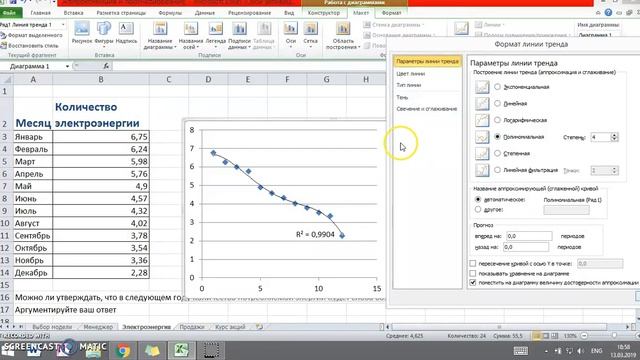This screenshot has width=640, height=360.
Task: Select the R² = 0,9904 chart label
Action: [x=315, y=234]
